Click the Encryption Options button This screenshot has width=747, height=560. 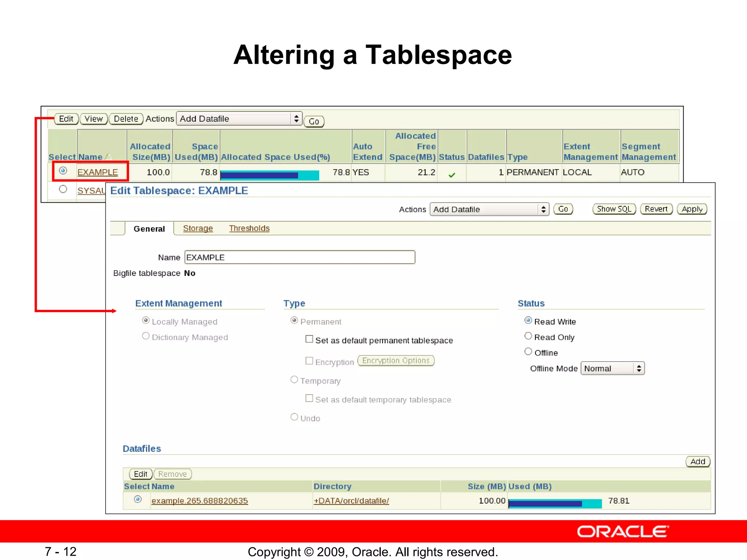[396, 361]
